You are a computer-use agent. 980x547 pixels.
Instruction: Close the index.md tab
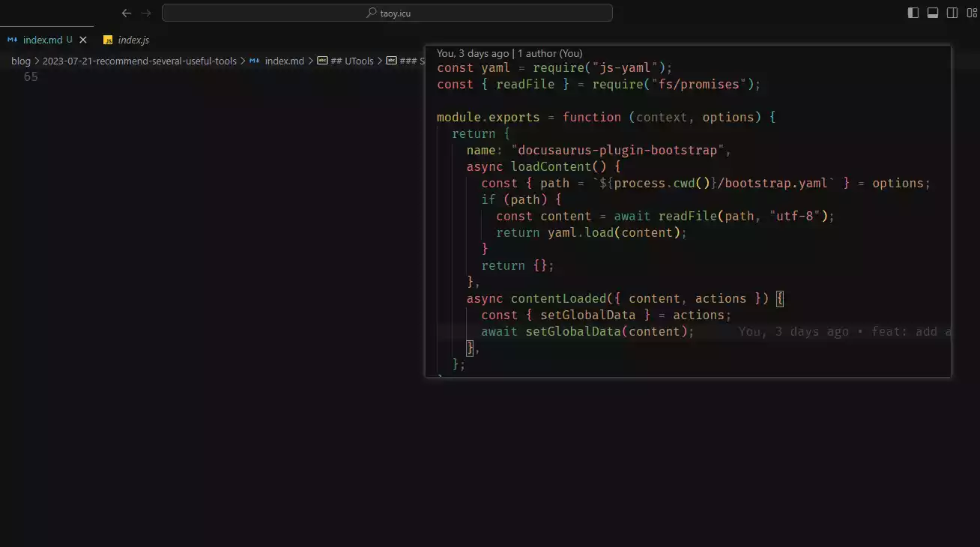click(83, 40)
